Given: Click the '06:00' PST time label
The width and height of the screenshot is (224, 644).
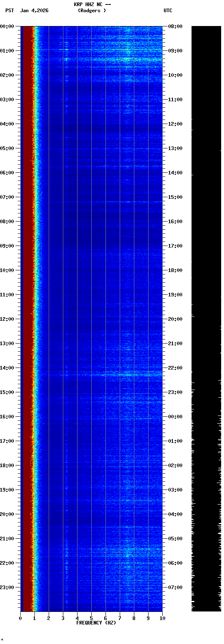Looking at the screenshot, I should [7, 173].
